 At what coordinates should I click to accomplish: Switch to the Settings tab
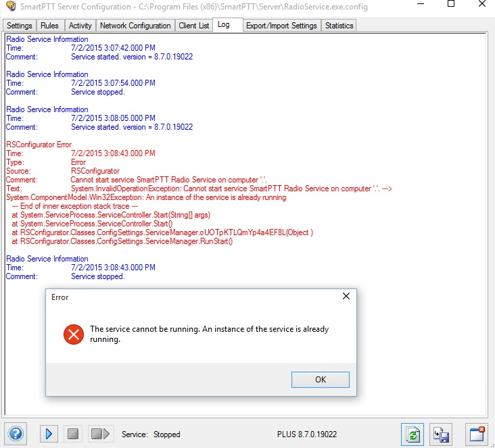coord(19,26)
